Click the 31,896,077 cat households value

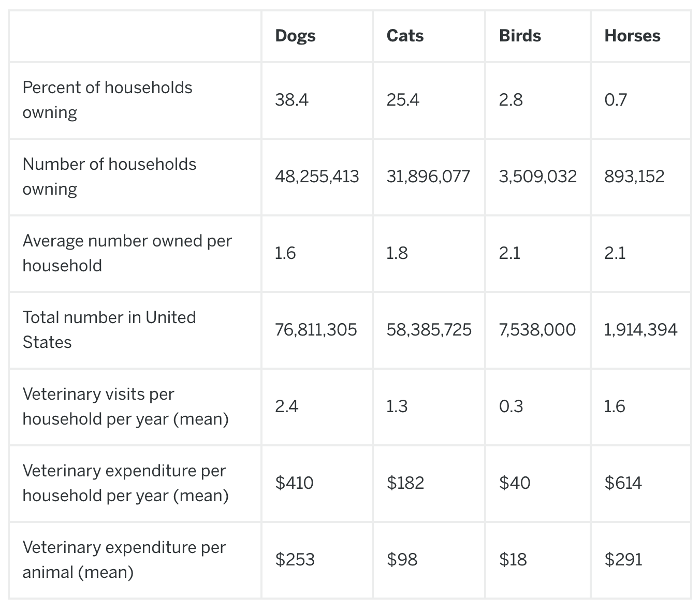(x=428, y=177)
